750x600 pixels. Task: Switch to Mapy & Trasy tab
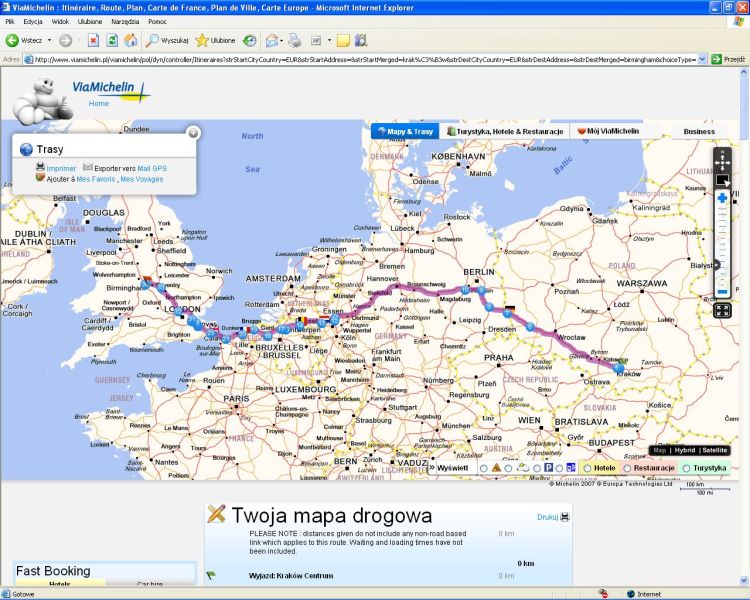click(405, 131)
